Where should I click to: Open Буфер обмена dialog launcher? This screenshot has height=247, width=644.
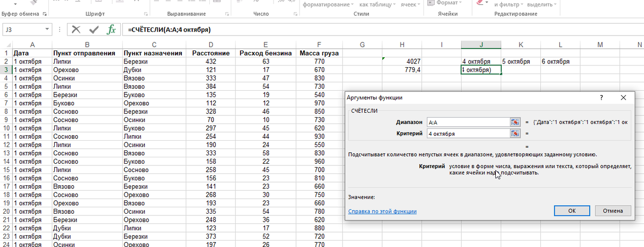(44, 13)
